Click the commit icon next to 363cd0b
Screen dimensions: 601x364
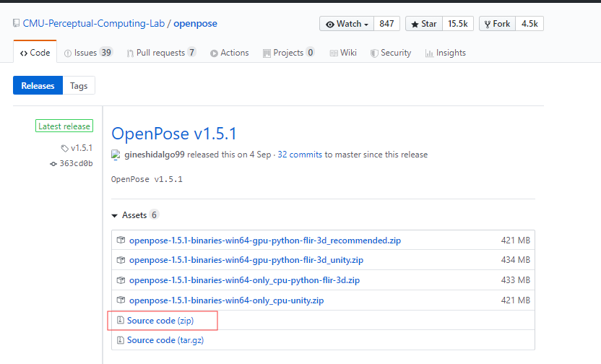pyautogui.click(x=53, y=164)
